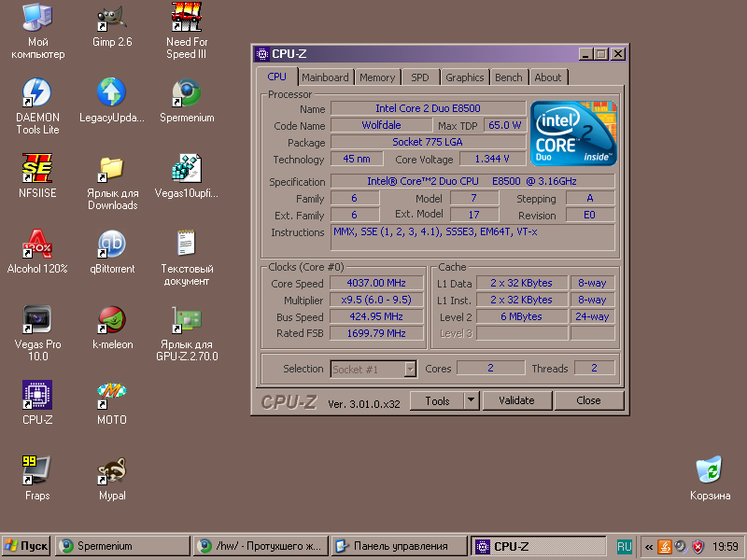Screen dimensions: 747x560
Task: Click the Instructions field listing MMX, SSE
Action: (472, 238)
